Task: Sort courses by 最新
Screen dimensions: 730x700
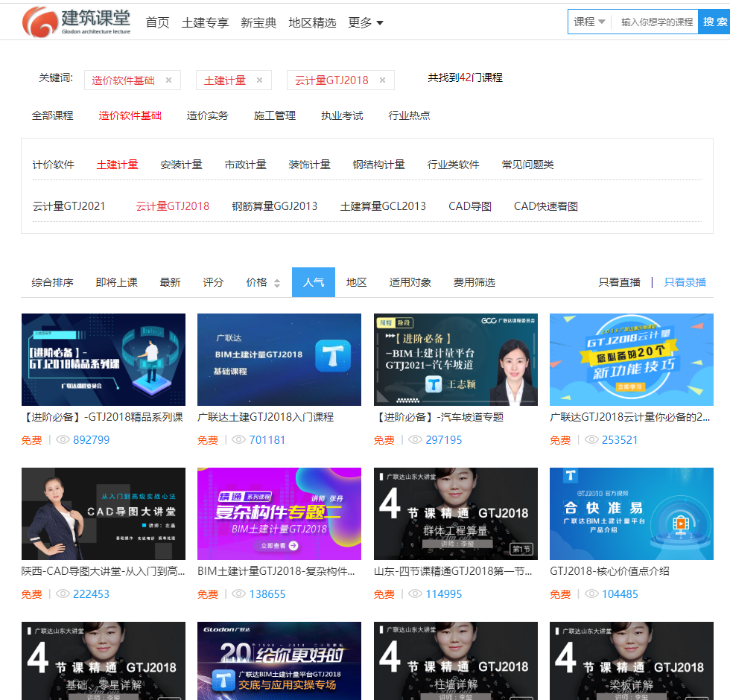Action: pyautogui.click(x=170, y=282)
